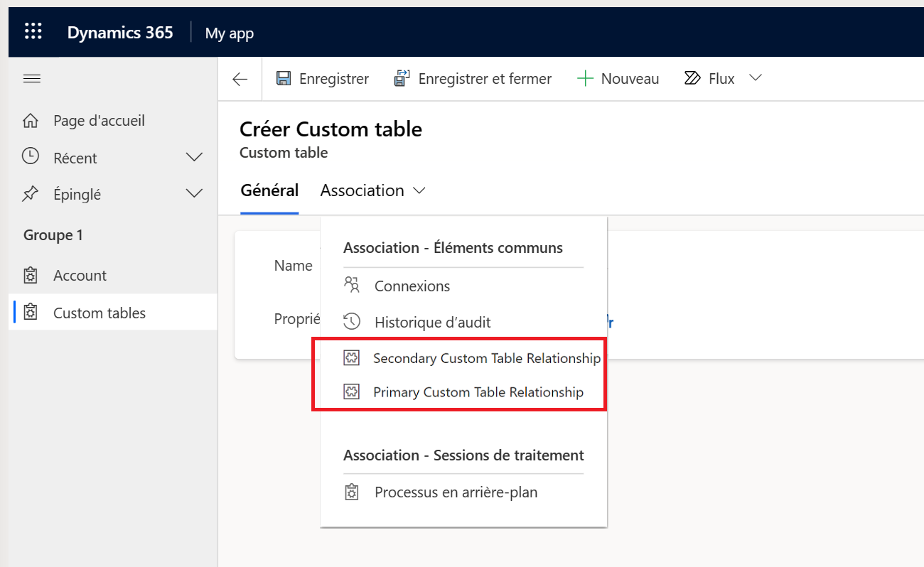Click the Custom table subtitle
This screenshot has width=924, height=567.
284,153
